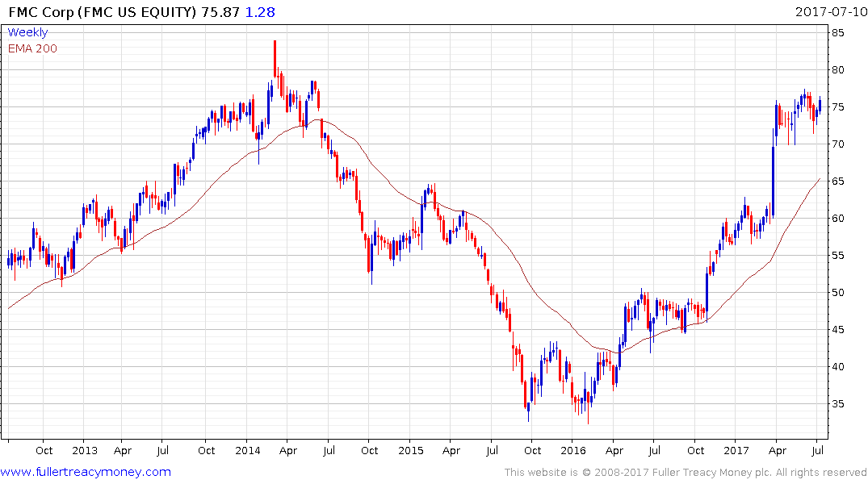Click the 75.87 last price value
Image resolution: width=868 pixels, height=484 pixels.
[220, 12]
